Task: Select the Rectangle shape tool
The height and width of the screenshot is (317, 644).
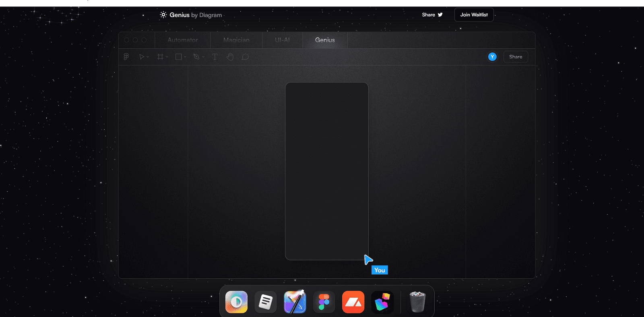Action: coord(178,57)
